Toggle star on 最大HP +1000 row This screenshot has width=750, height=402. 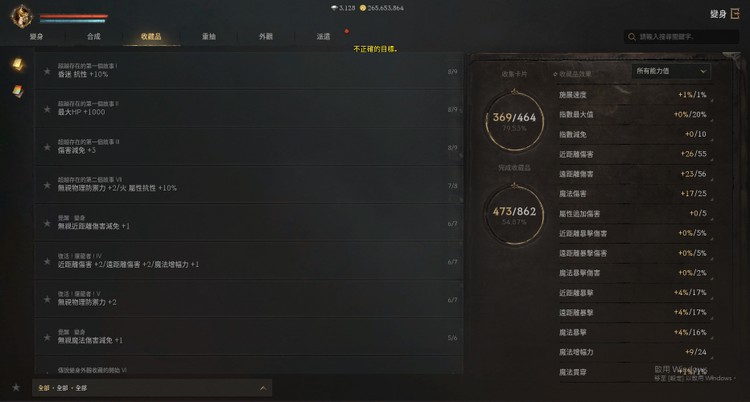(x=47, y=109)
